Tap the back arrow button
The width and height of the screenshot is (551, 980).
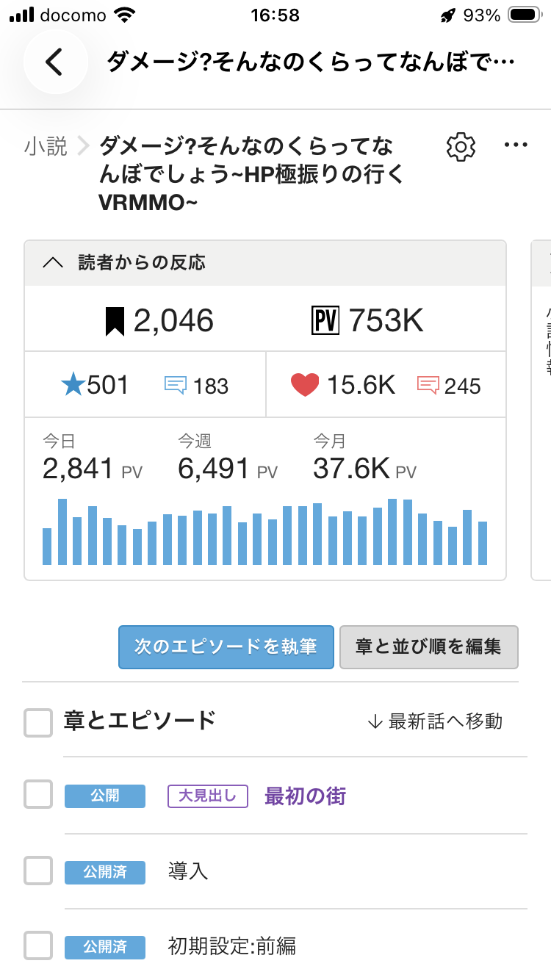coord(55,62)
